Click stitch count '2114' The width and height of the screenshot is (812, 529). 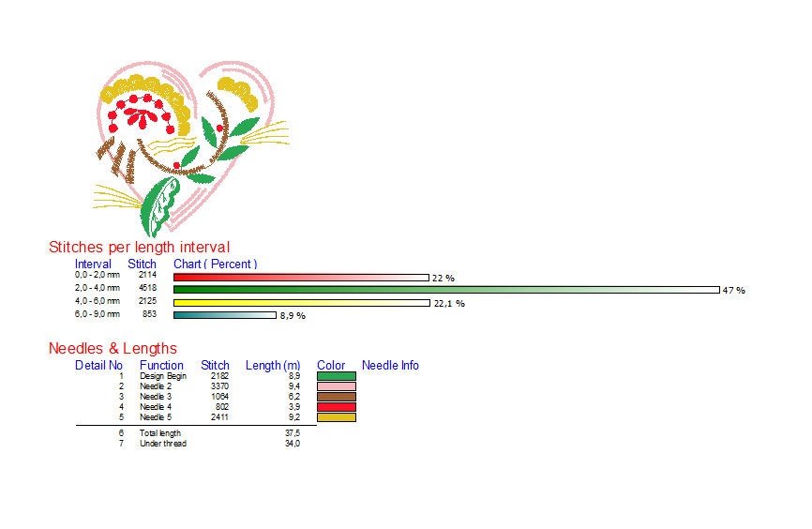point(147,275)
